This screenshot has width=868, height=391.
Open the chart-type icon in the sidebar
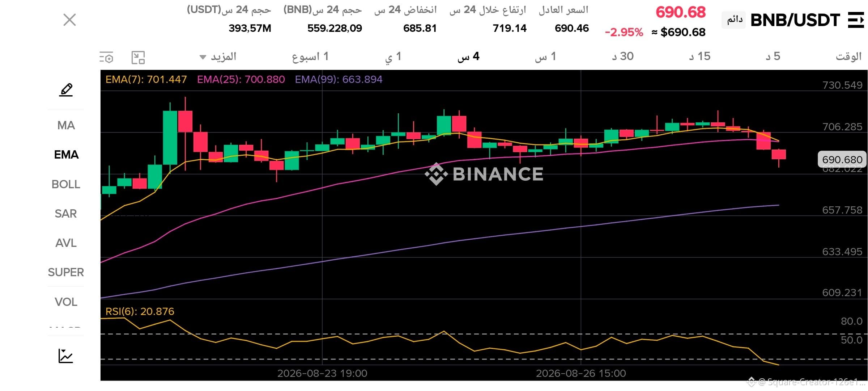pyautogui.click(x=65, y=356)
